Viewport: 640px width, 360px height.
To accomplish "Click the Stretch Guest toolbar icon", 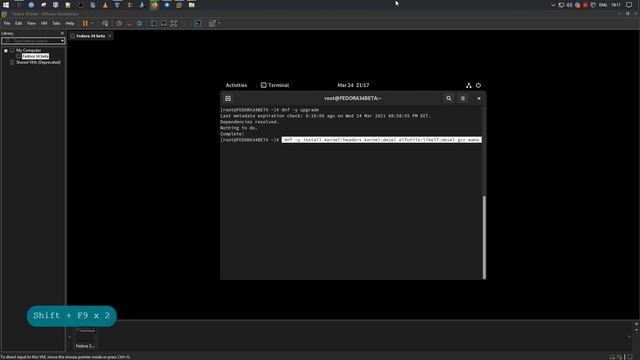I will tap(212, 24).
